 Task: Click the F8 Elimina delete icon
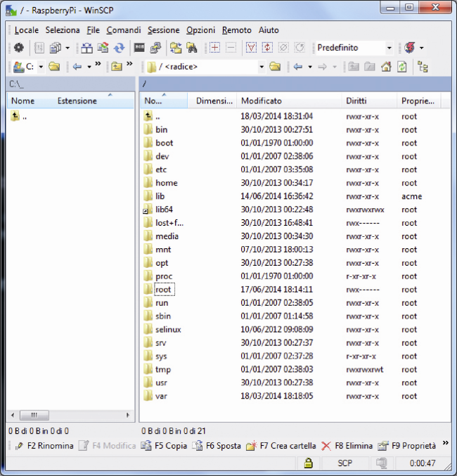tap(326, 446)
